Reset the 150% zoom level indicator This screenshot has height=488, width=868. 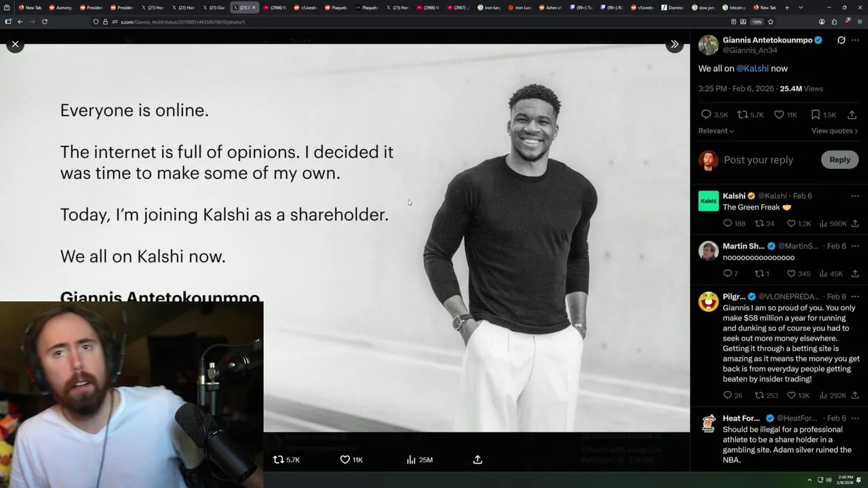(x=757, y=22)
